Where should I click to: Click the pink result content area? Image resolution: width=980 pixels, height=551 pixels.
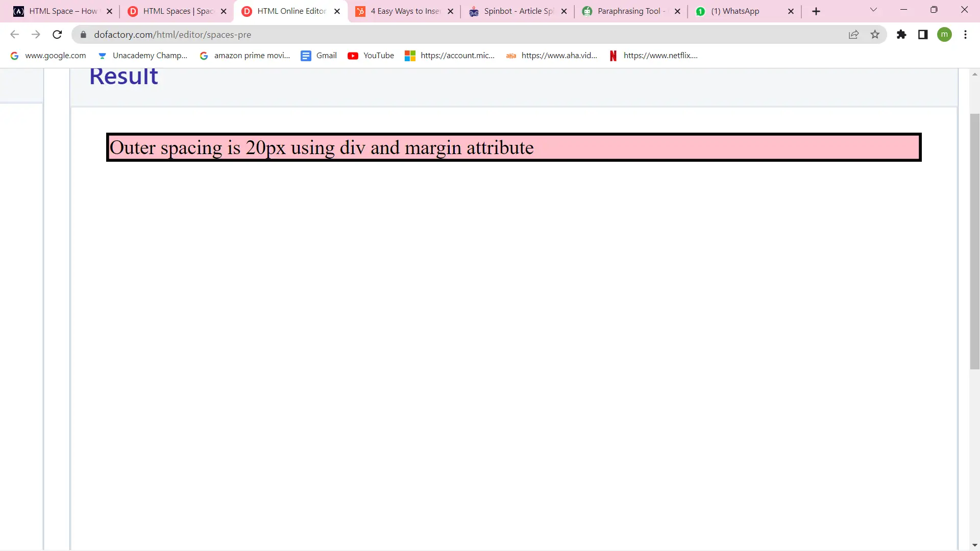point(513,147)
